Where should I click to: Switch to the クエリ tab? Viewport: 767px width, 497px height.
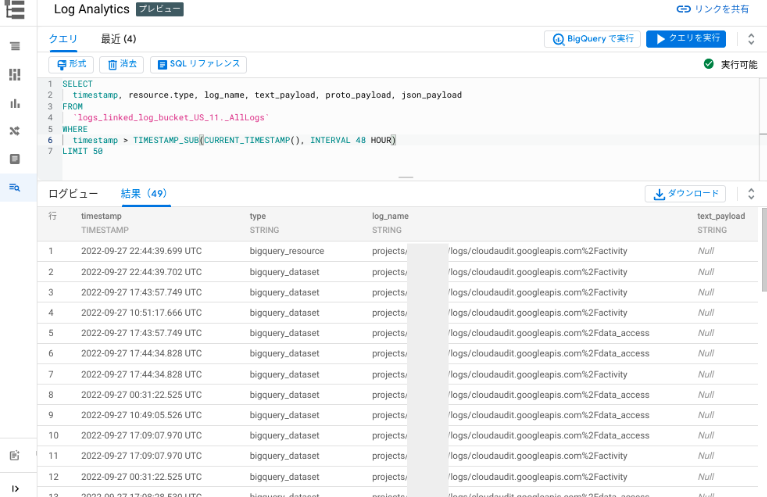coord(63,39)
